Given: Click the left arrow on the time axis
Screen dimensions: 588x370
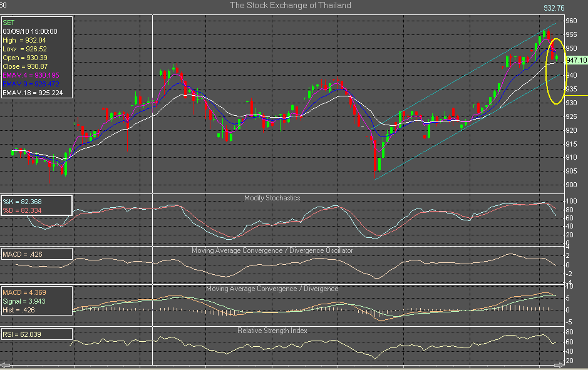Looking at the screenshot, I should 5,365.
